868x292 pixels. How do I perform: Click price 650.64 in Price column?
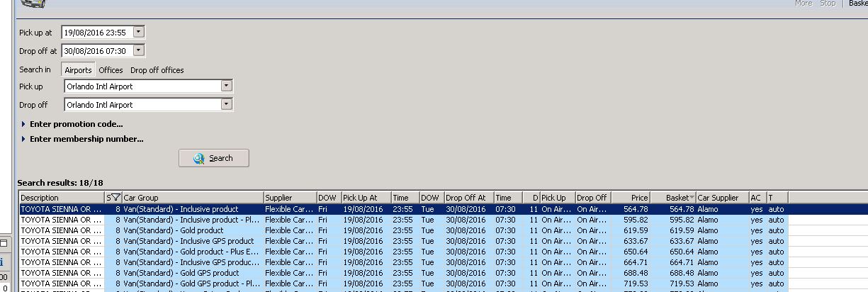coord(636,252)
